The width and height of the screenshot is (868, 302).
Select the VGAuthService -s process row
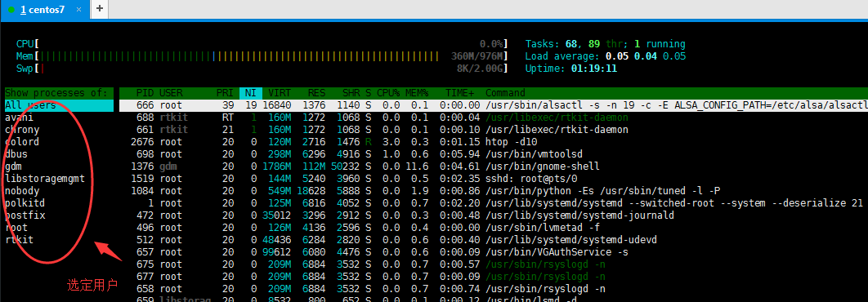tap(494, 251)
